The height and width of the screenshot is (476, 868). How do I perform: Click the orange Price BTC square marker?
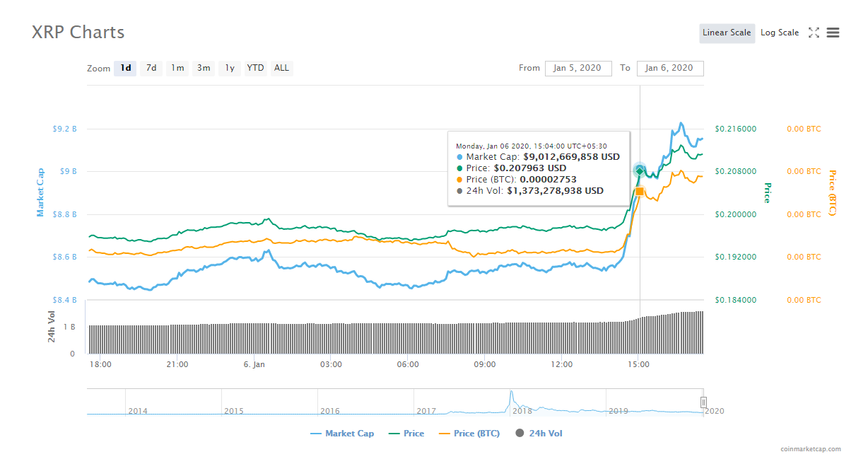pyautogui.click(x=640, y=191)
